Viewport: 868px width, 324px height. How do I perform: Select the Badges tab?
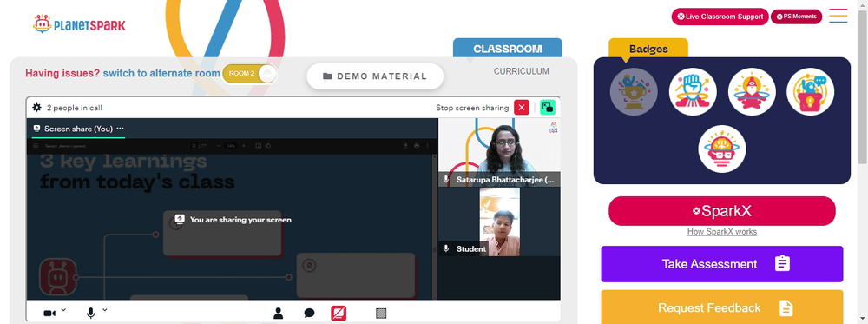pyautogui.click(x=648, y=49)
